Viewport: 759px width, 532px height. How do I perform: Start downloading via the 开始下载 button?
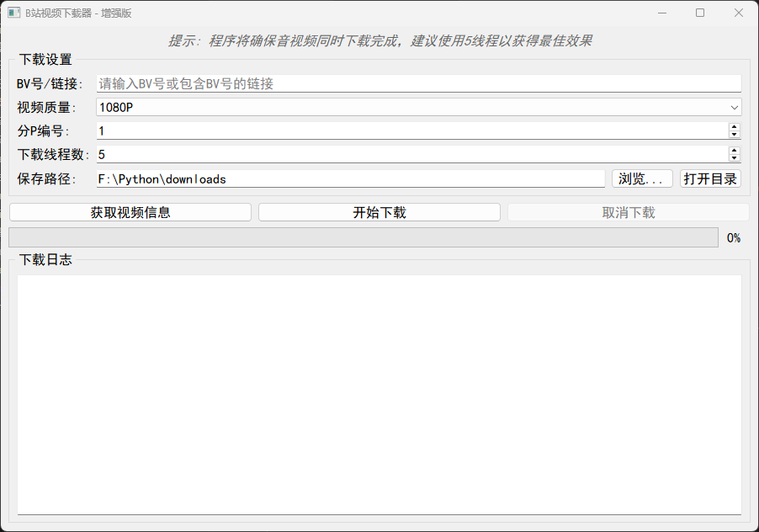(x=378, y=211)
